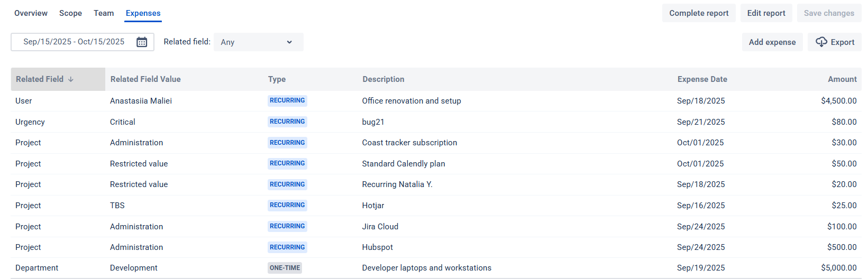Click the Save changes button
This screenshot has height=279, width=868.
(829, 13)
